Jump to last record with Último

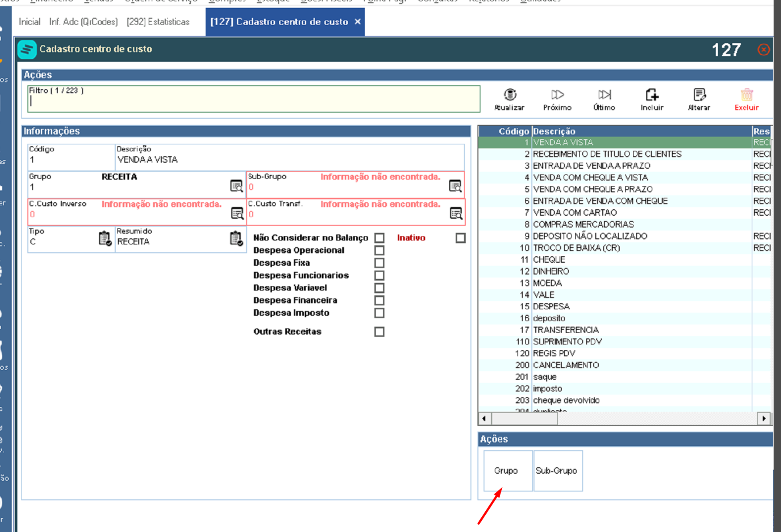pyautogui.click(x=604, y=94)
